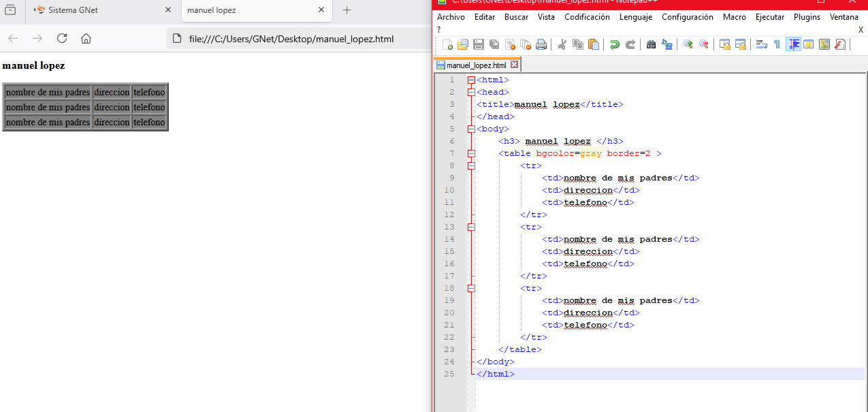Image resolution: width=868 pixels, height=412 pixels.
Task: Toggle the highlighted Indent guide icon
Action: (x=793, y=44)
